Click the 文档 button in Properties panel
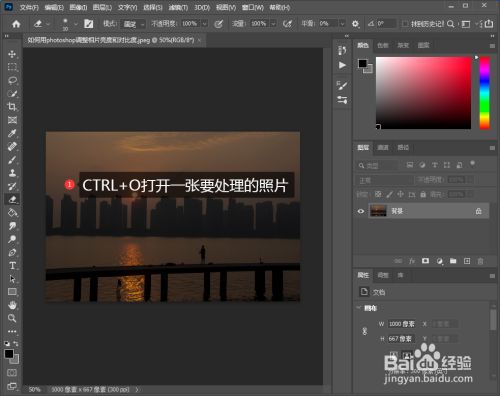Image resolution: width=500 pixels, height=396 pixels. [x=372, y=292]
